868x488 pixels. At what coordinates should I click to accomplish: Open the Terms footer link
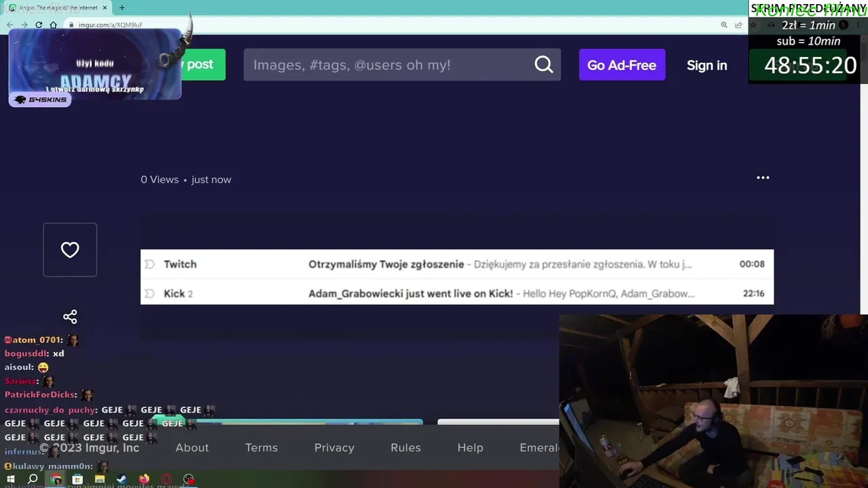click(262, 447)
